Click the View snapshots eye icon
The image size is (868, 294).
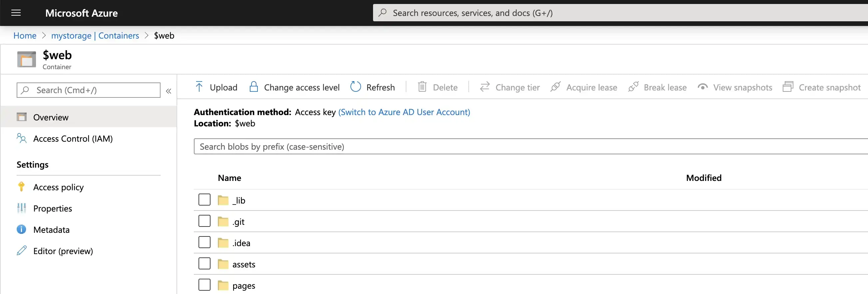tap(702, 87)
